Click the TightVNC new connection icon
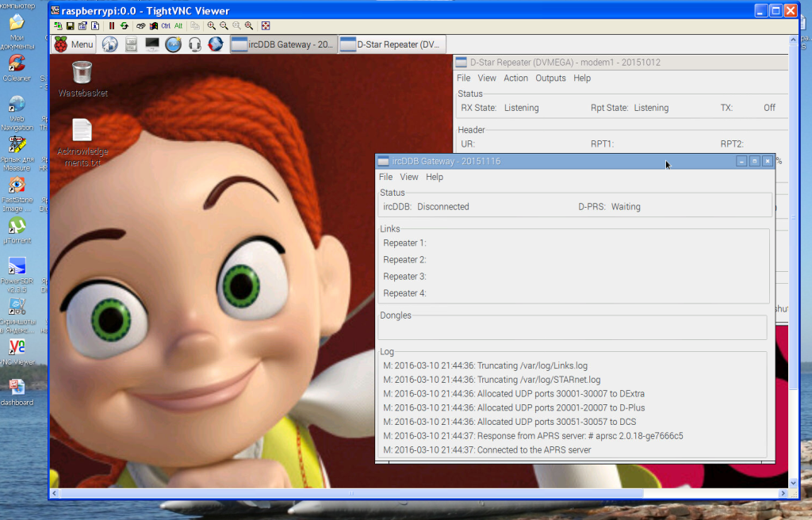Screen dimensions: 812x520 point(59,26)
